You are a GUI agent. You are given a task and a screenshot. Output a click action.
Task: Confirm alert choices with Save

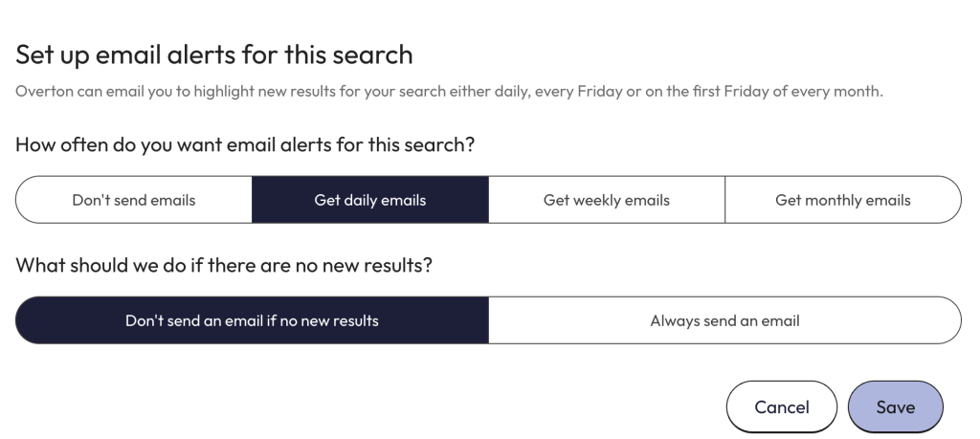pos(895,406)
